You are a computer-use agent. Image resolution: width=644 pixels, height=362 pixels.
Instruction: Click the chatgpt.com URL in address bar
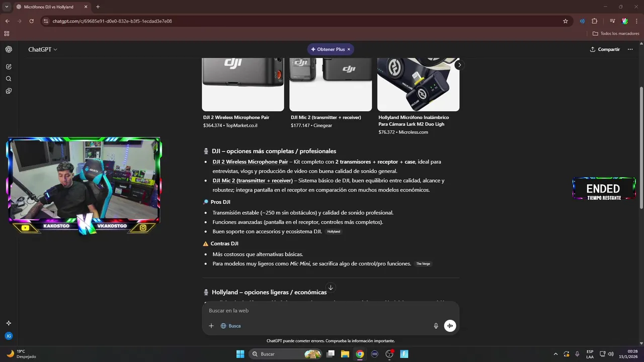pos(112,21)
